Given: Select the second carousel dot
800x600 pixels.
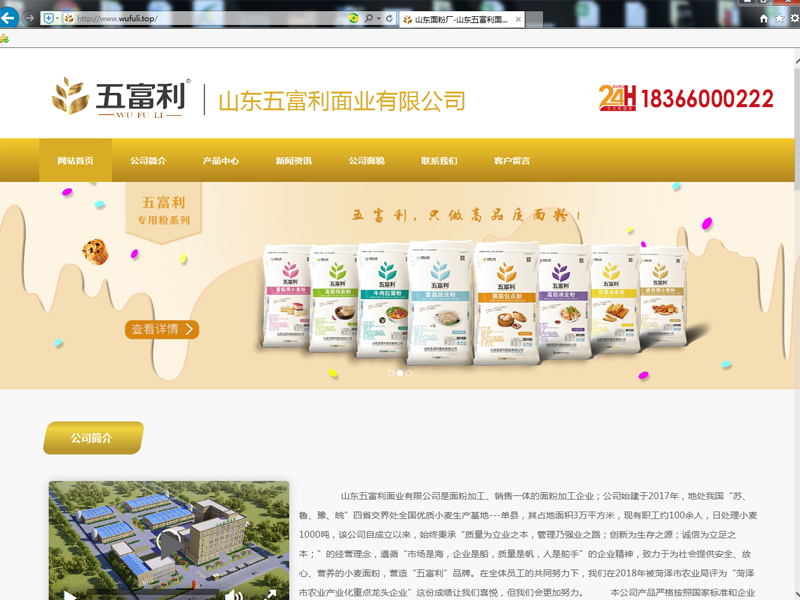Looking at the screenshot, I should coord(400,373).
